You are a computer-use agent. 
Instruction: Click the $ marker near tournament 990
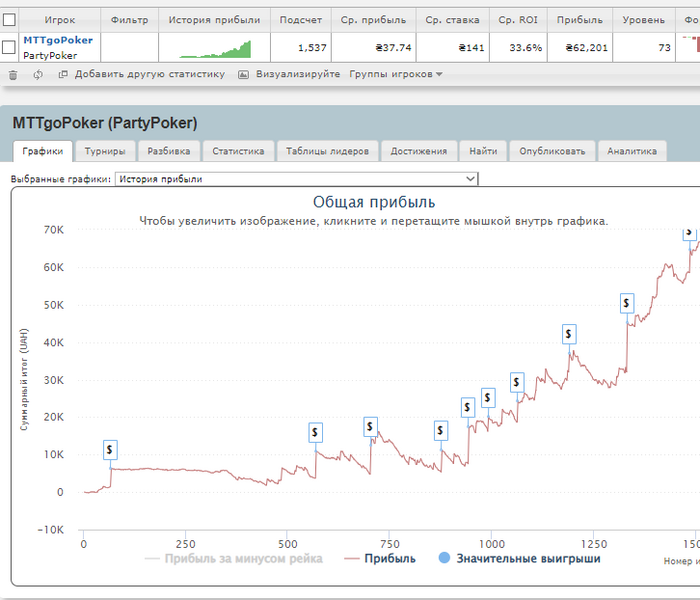tap(488, 397)
